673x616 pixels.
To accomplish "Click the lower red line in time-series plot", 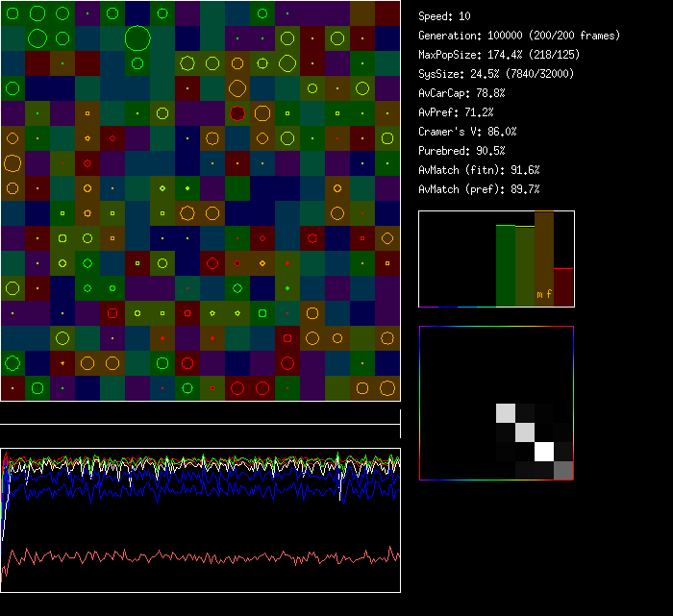I will 192,556.
